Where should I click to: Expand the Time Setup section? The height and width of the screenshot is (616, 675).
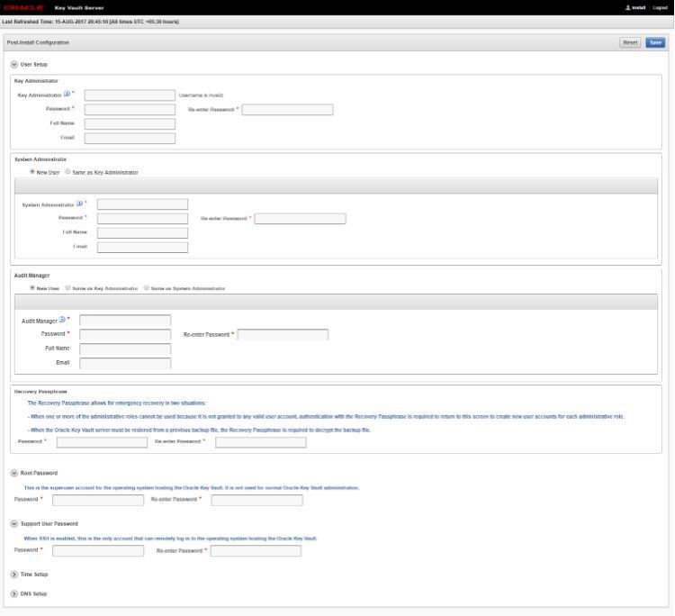click(x=13, y=574)
